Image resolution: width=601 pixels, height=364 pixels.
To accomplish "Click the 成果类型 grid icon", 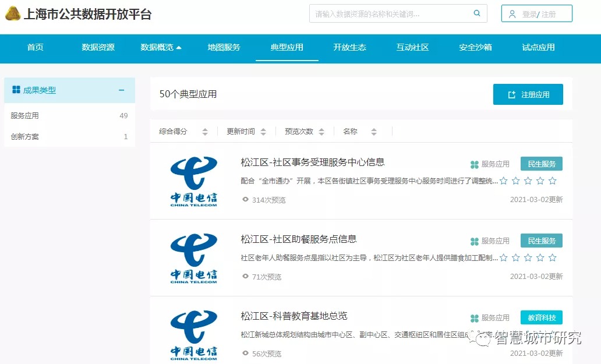I will point(16,90).
